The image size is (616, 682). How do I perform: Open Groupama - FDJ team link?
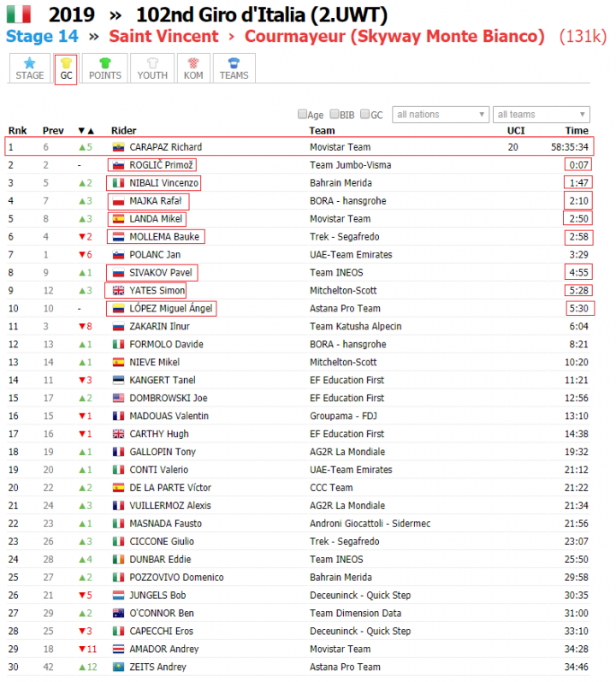pyautogui.click(x=343, y=416)
